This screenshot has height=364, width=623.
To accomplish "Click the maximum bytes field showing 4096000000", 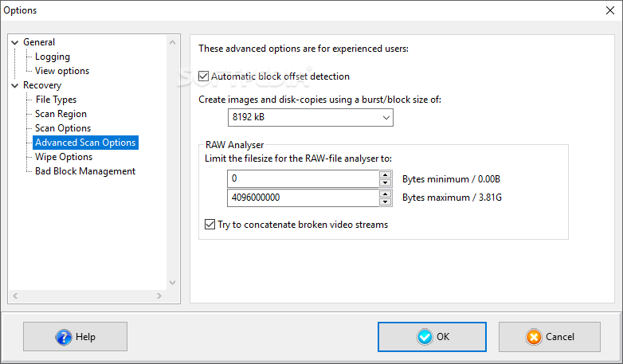I will pyautogui.click(x=303, y=198).
